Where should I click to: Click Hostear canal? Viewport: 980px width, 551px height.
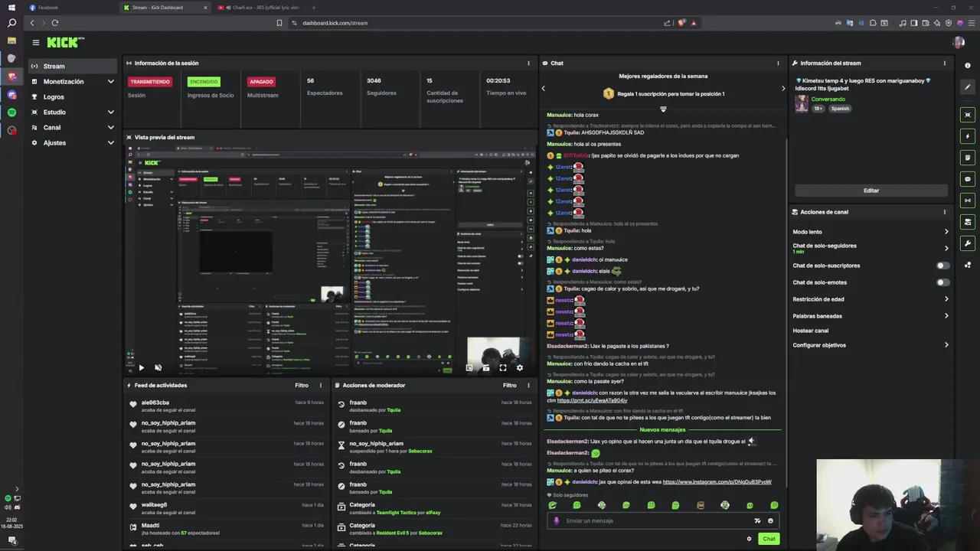pos(810,331)
